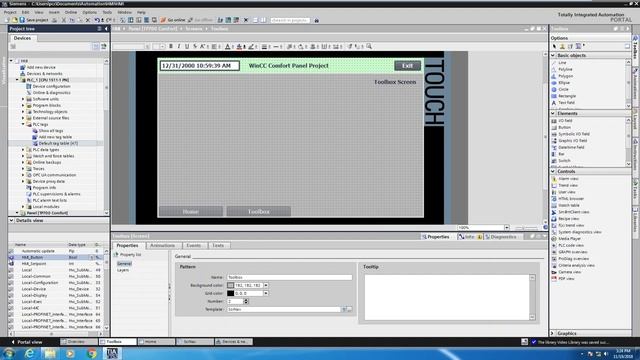Image resolution: width=640 pixels, height=360 pixels.
Task: Collapse the Details view section
Action: tap(11, 220)
